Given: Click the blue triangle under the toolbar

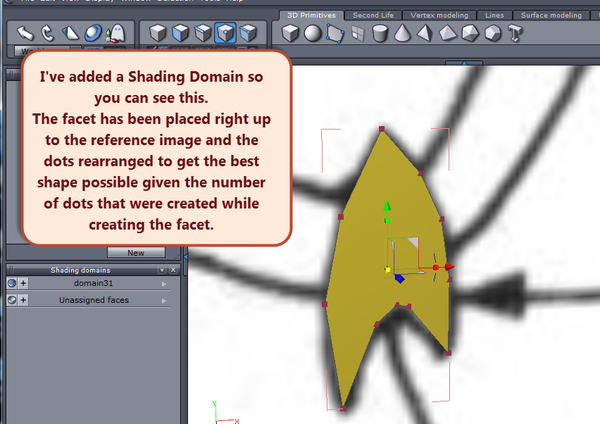Looking at the screenshot, I should pyautogui.click(x=464, y=63).
